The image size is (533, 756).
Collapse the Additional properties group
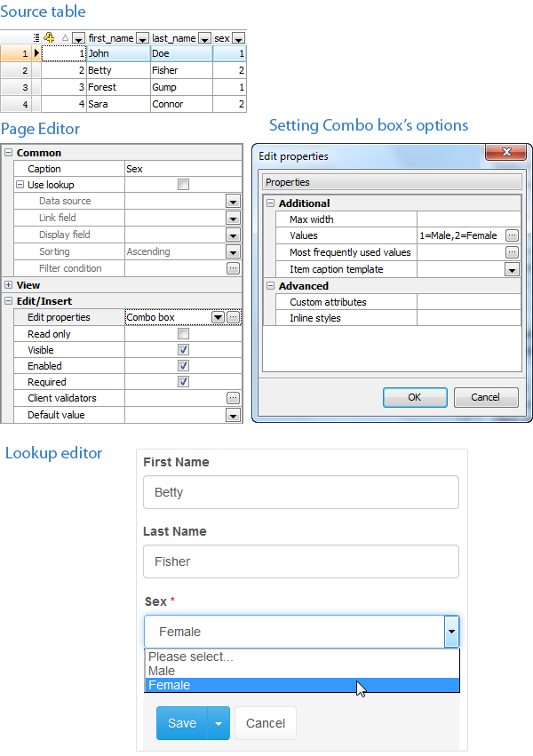[x=271, y=203]
